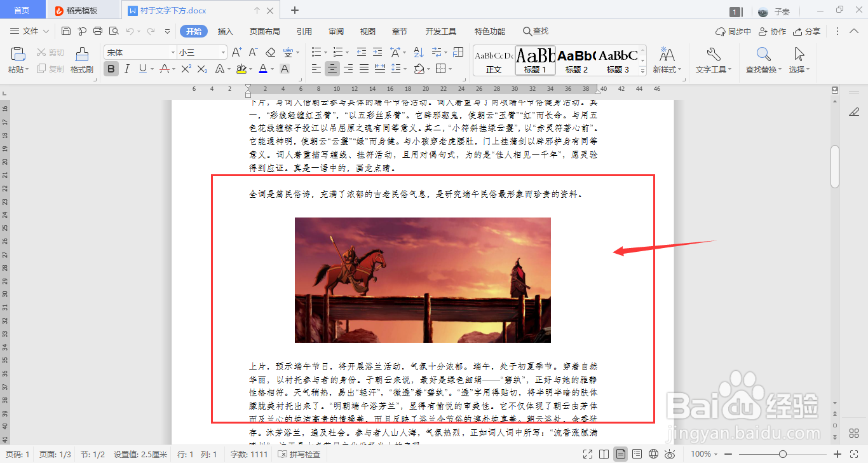
Task: Open the quick access customize dropdown
Action: 167,31
